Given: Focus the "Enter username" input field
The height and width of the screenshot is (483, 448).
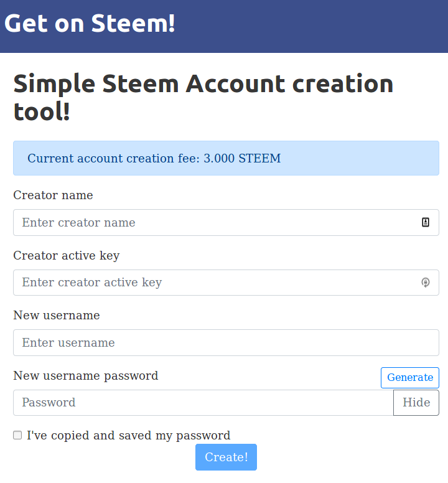Looking at the screenshot, I should [x=226, y=342].
